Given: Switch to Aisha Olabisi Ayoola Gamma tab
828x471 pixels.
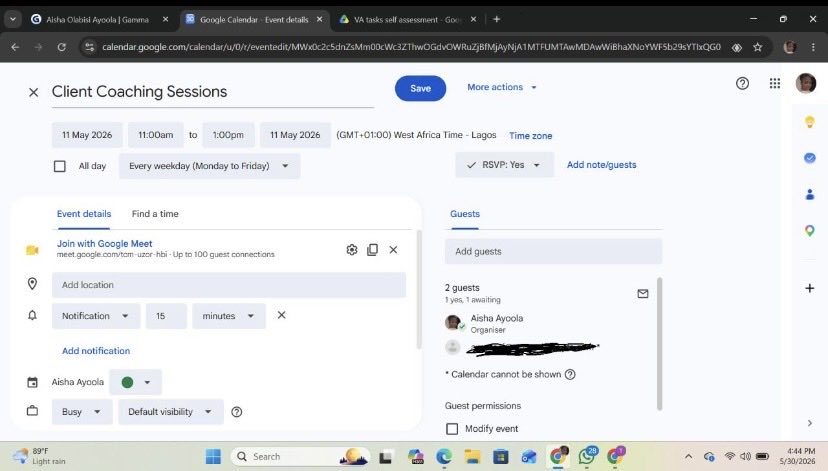Looking at the screenshot, I should click(x=98, y=20).
